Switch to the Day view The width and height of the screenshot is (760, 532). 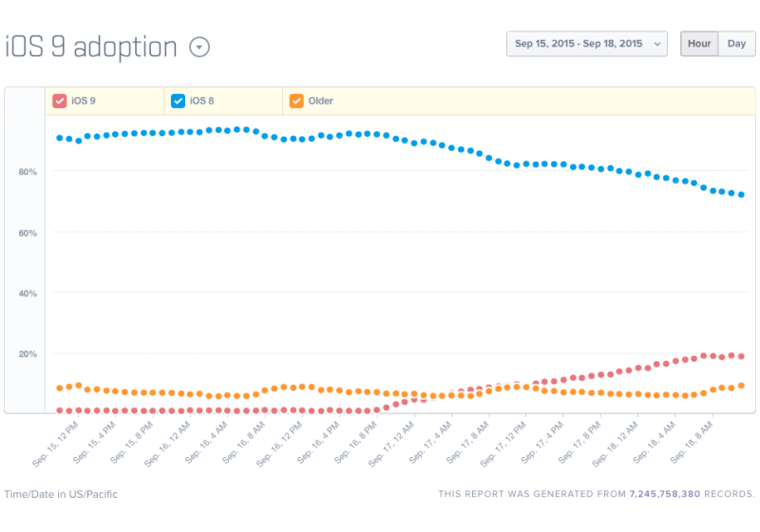coord(736,44)
